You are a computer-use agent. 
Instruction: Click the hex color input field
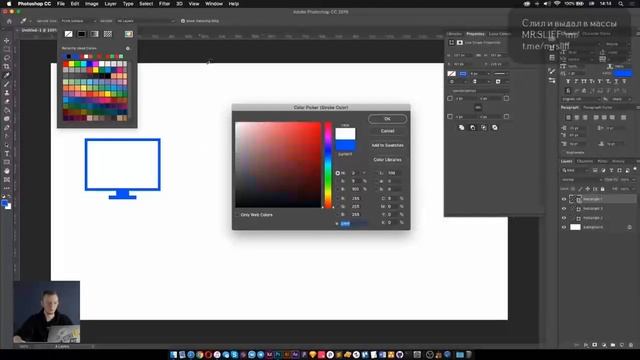[353, 223]
